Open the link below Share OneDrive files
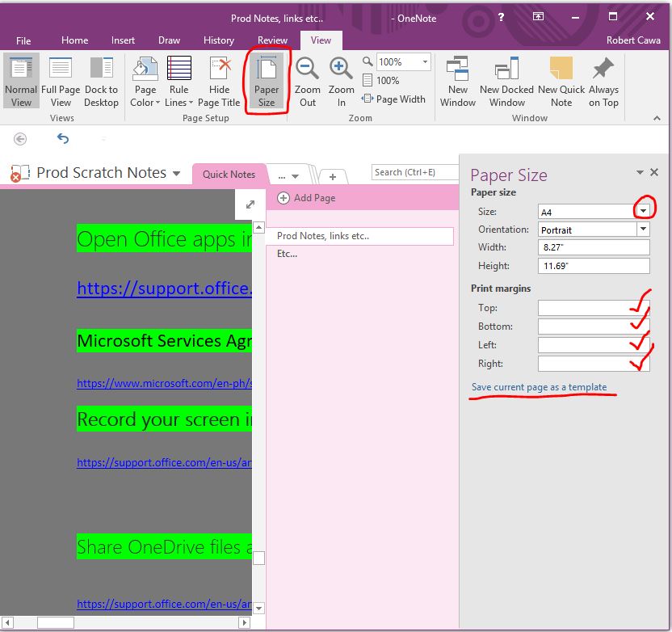 point(165,605)
